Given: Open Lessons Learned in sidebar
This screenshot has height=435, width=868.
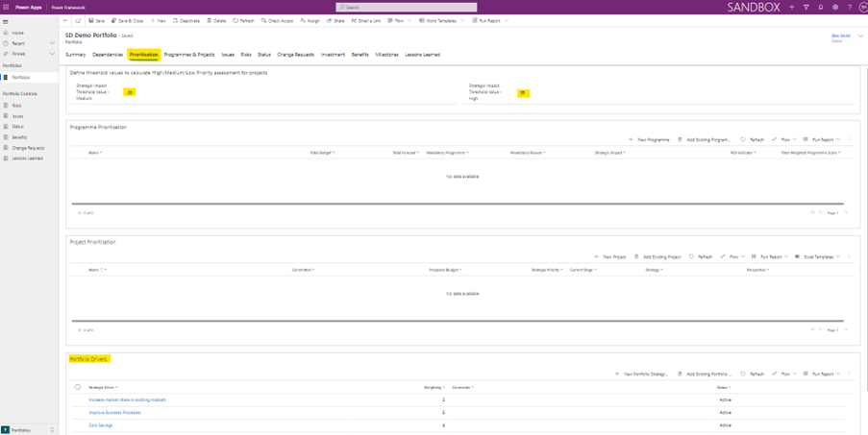Looking at the screenshot, I should pyautogui.click(x=29, y=158).
